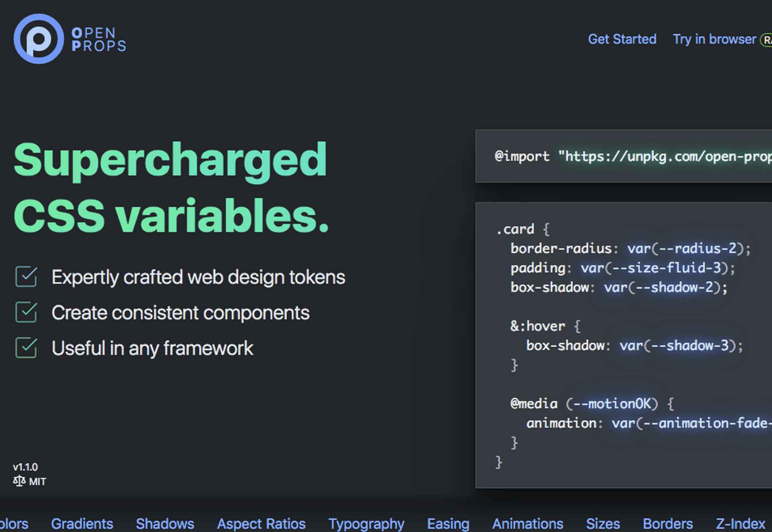This screenshot has height=532, width=772.
Task: Click 'padding: var(--size-fluid-3);' code line
Action: (x=623, y=268)
